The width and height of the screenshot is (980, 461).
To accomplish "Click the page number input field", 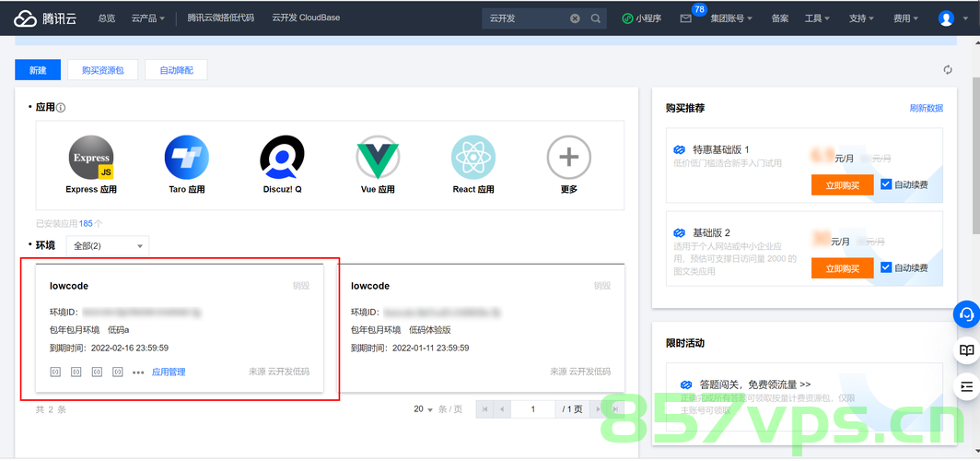I will point(533,409).
